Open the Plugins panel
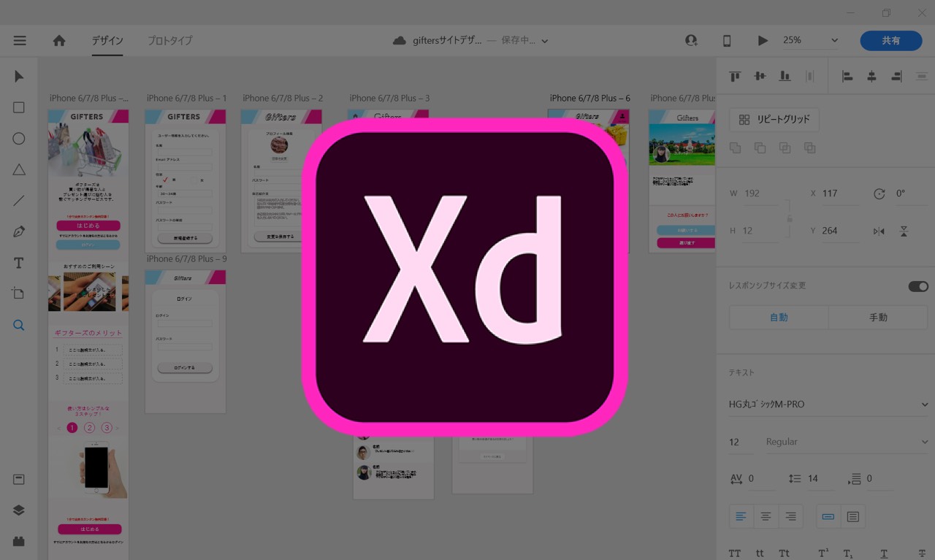Image resolution: width=935 pixels, height=560 pixels. coord(19,541)
